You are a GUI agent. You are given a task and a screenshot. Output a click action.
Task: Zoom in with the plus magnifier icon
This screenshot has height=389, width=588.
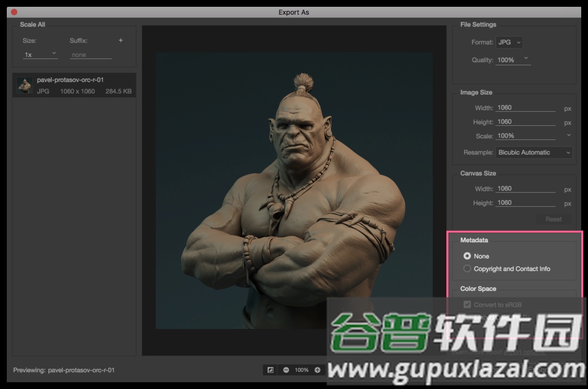click(x=317, y=370)
